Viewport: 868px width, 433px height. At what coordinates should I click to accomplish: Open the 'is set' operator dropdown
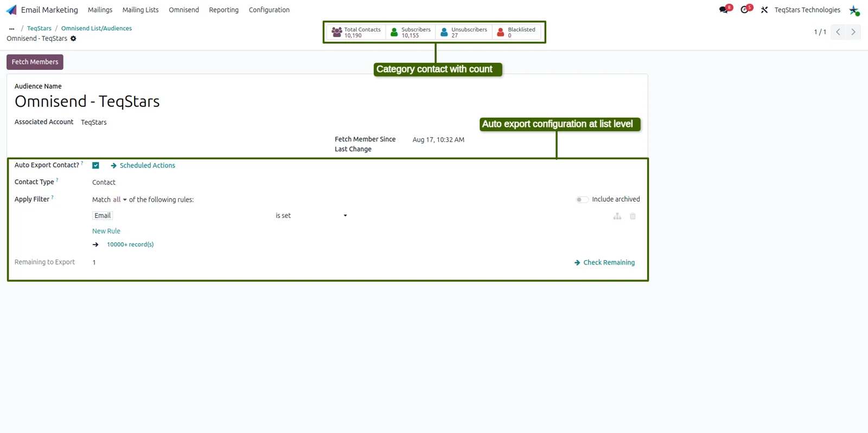coord(311,216)
